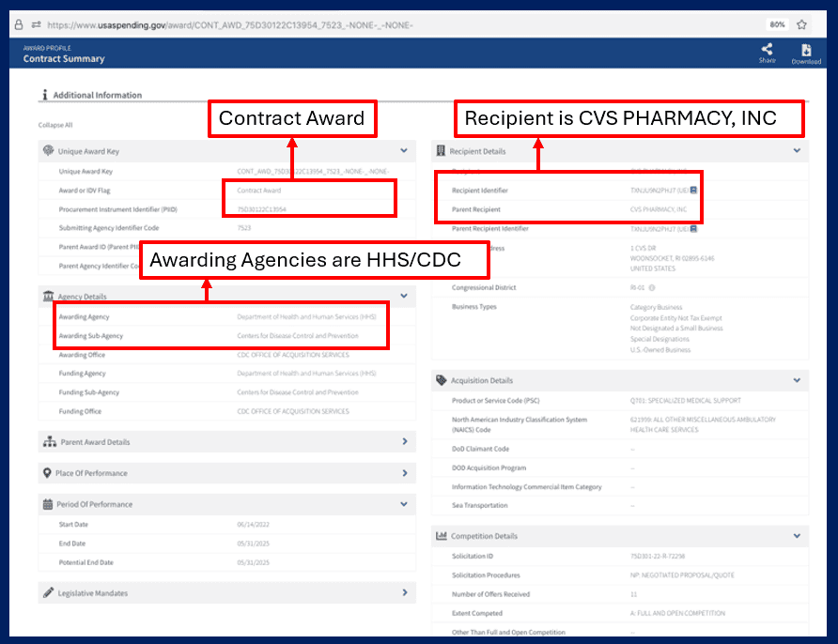Select the Number of Offers Received value 11
This screenshot has width=838, height=644.
[x=633, y=594]
